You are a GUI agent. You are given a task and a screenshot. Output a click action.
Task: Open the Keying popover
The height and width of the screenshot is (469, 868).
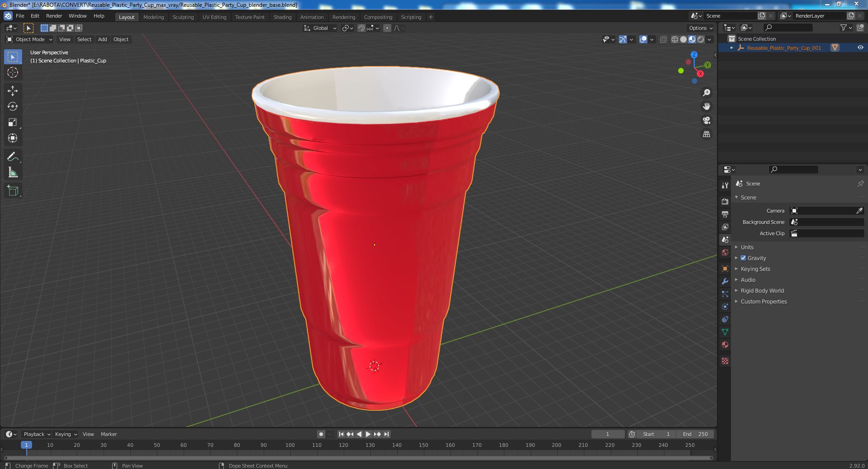click(x=66, y=434)
